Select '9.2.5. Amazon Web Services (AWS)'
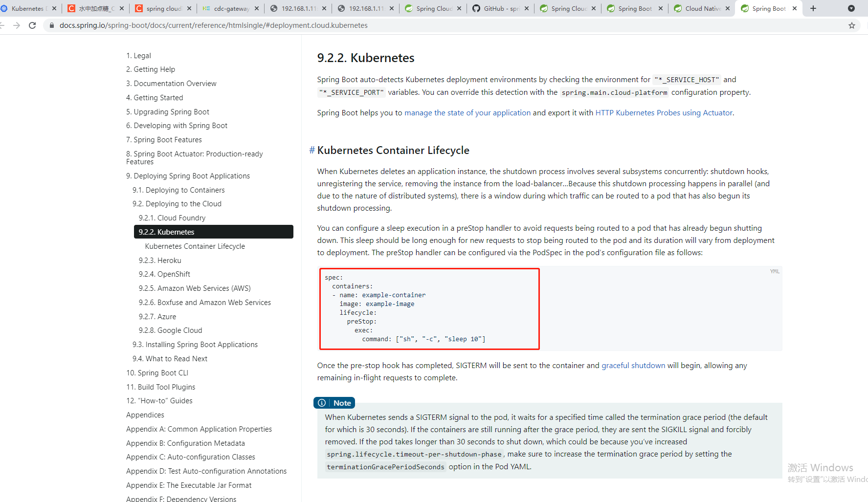The height and width of the screenshot is (502, 868). click(x=195, y=288)
